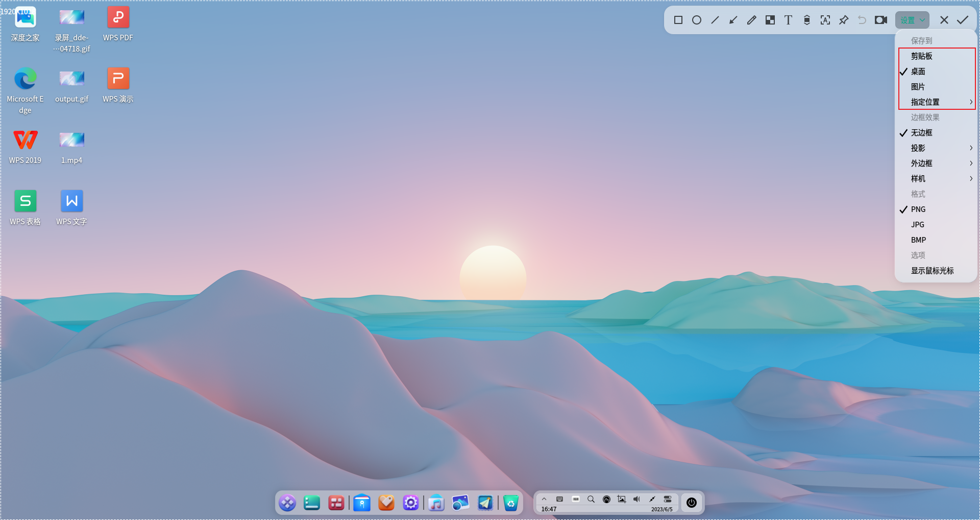Expand the 投影 shadow submenu
980x520 pixels.
(x=937, y=148)
